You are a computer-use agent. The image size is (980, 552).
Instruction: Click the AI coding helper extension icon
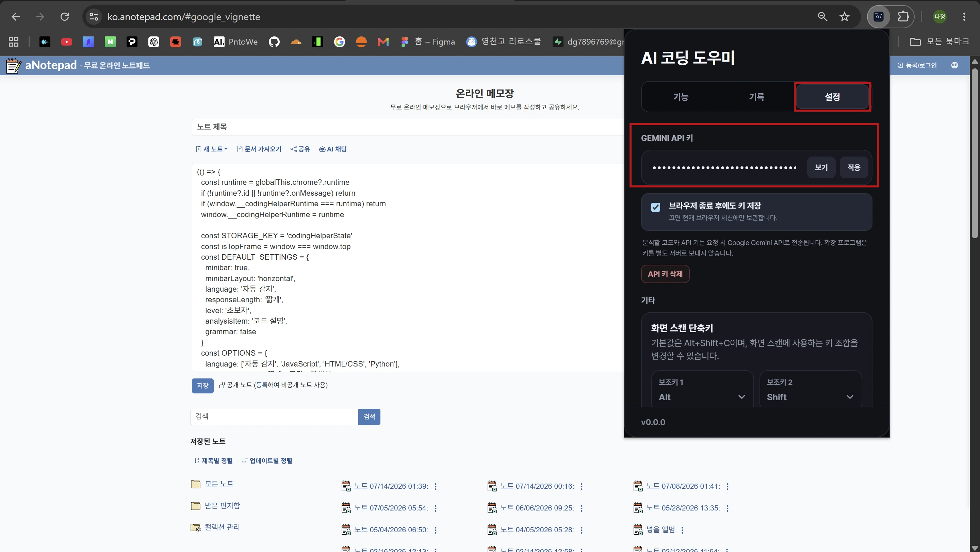pyautogui.click(x=878, y=17)
